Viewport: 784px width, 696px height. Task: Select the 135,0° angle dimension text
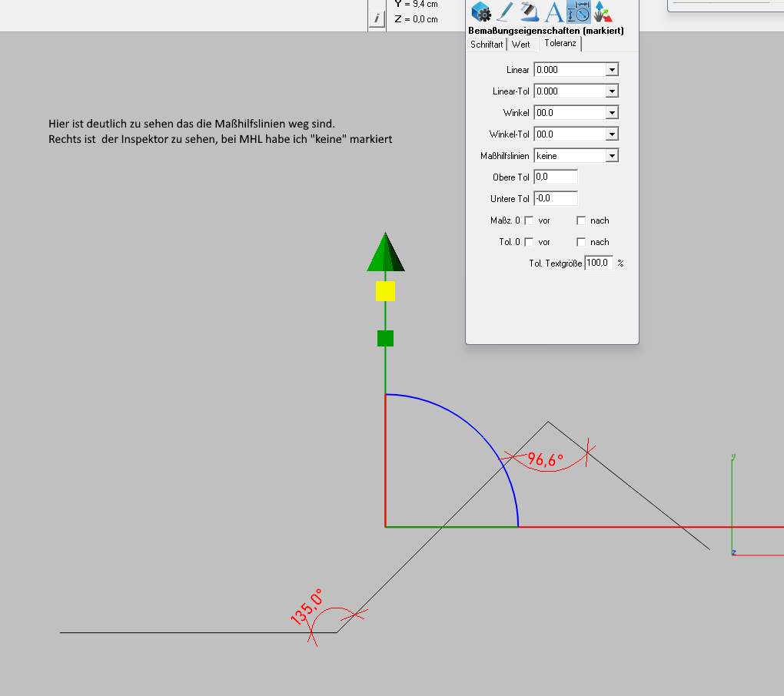pyautogui.click(x=307, y=607)
